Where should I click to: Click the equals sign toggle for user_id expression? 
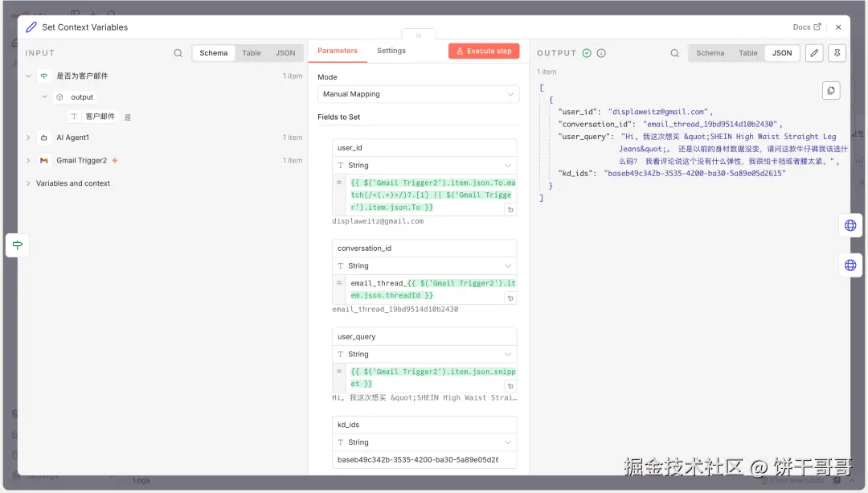[339, 183]
